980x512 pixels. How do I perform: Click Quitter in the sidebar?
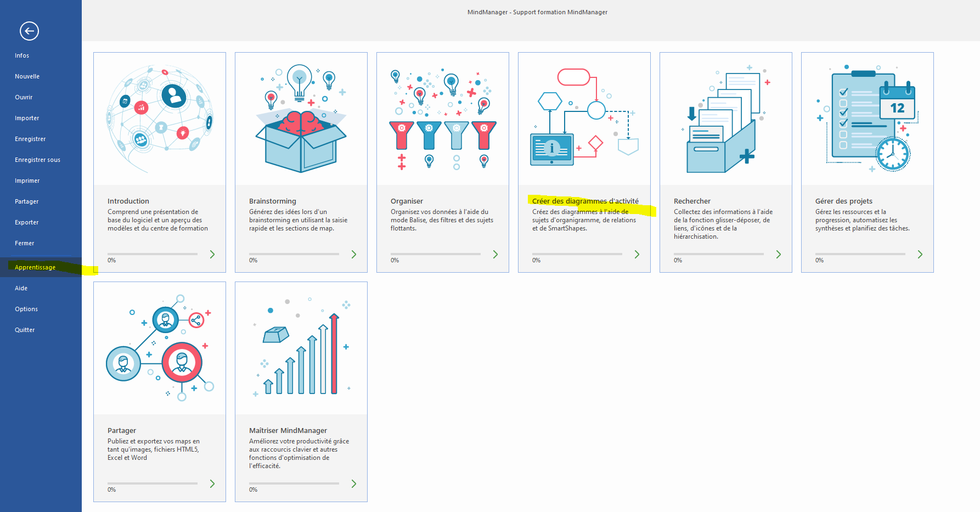(25, 330)
